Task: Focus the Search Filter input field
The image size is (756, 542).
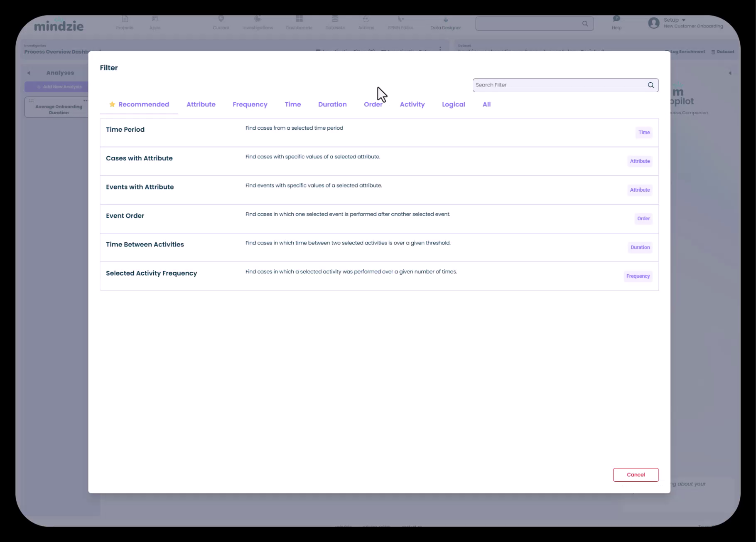Action: click(x=557, y=85)
